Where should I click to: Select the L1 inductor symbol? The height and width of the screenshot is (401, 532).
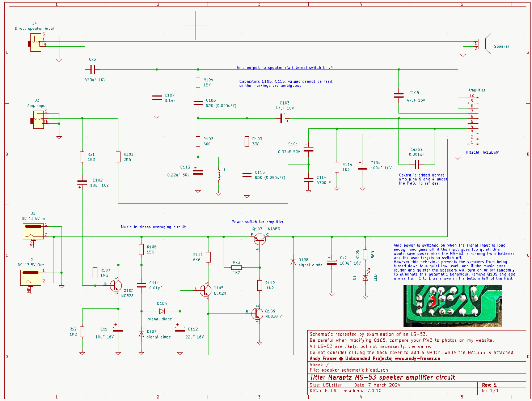(x=219, y=175)
